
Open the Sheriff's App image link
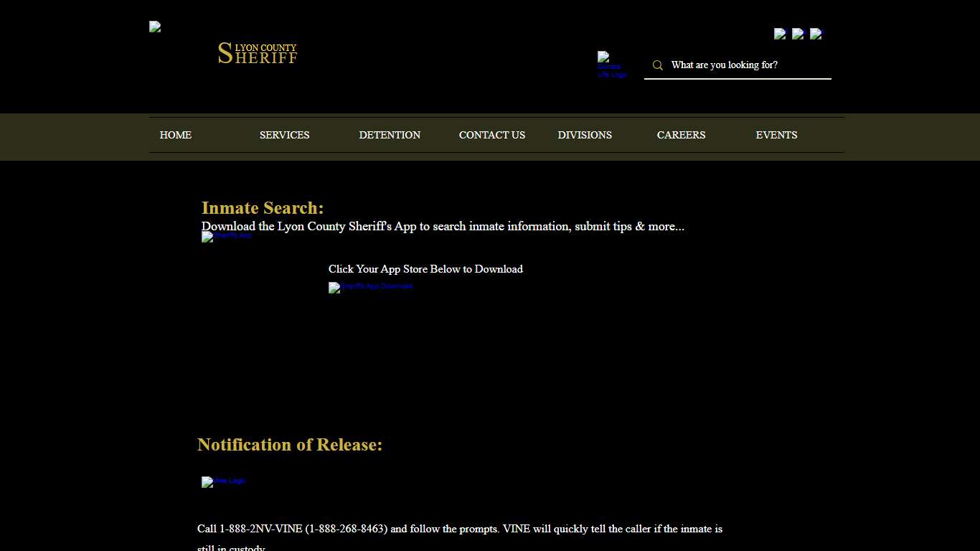(226, 236)
